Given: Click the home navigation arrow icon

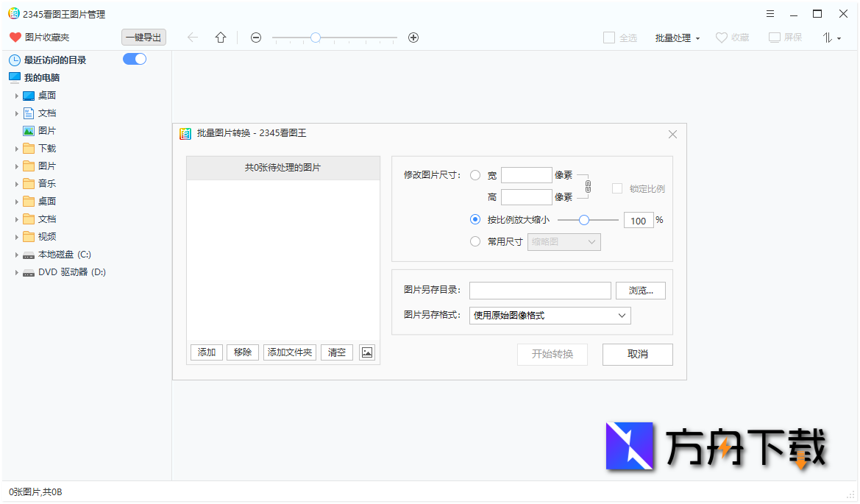Looking at the screenshot, I should coord(220,37).
